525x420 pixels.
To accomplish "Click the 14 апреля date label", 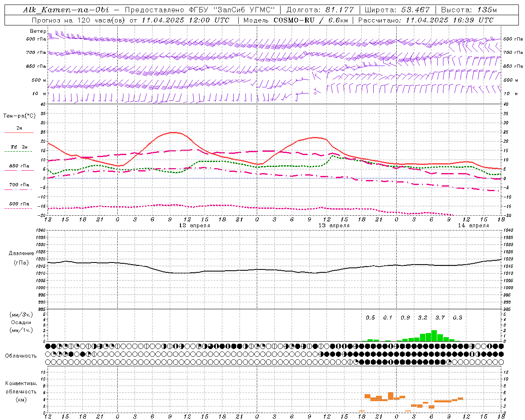I will click(473, 226).
